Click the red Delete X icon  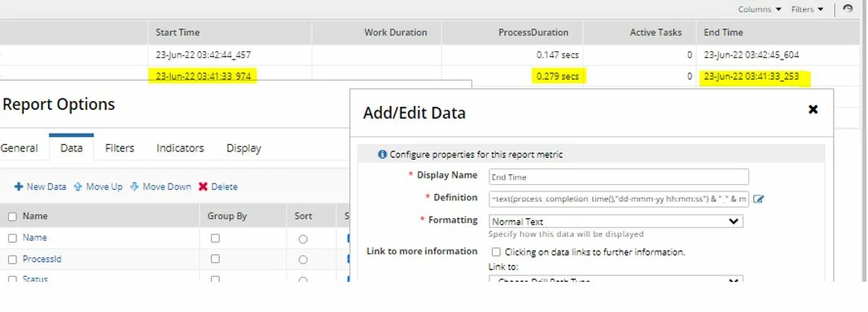click(204, 187)
